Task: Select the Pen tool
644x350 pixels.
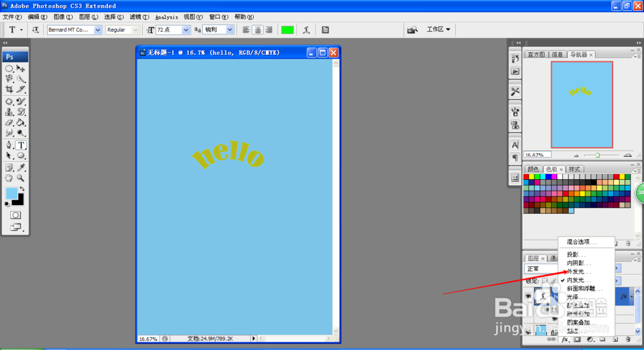Action: pyautogui.click(x=9, y=145)
